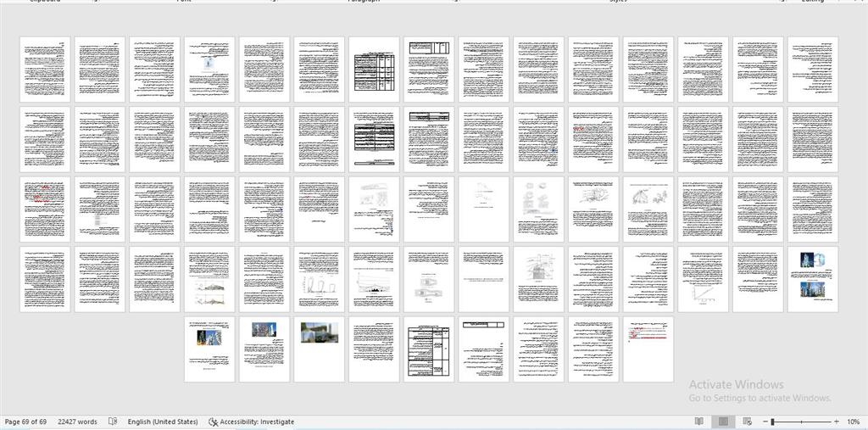Select third-row page with red markup

tap(45, 209)
